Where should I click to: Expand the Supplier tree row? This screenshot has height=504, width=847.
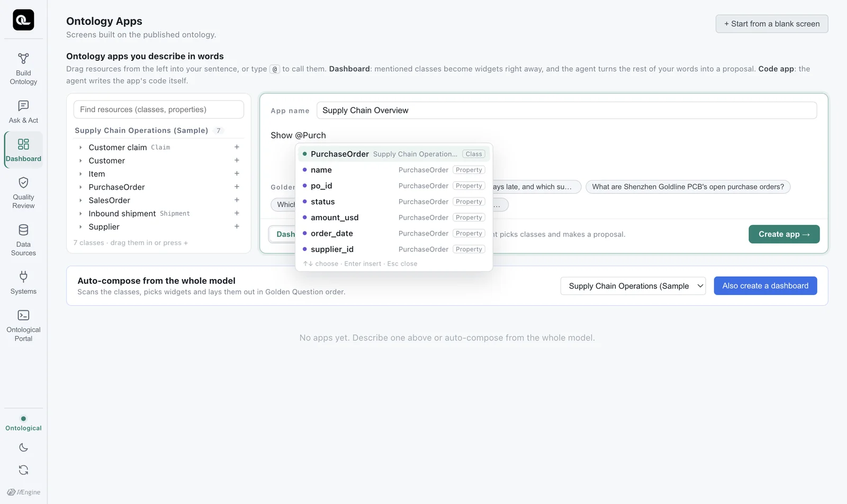pyautogui.click(x=80, y=227)
